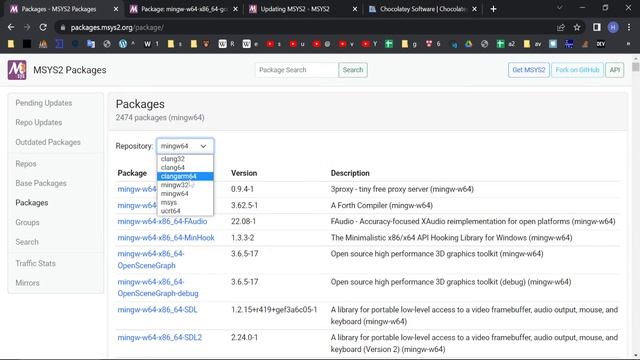Open Mirrors in sidebar
The width and height of the screenshot is (640, 360).
pyautogui.click(x=27, y=283)
